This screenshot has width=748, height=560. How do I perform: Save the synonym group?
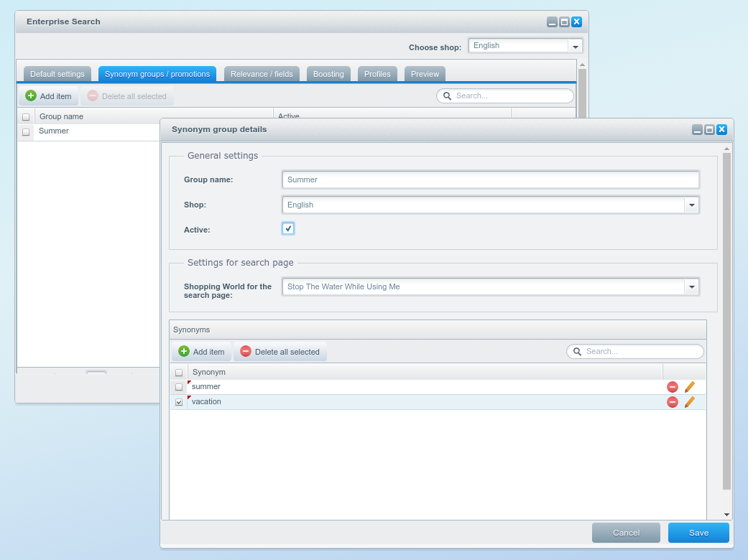[698, 533]
